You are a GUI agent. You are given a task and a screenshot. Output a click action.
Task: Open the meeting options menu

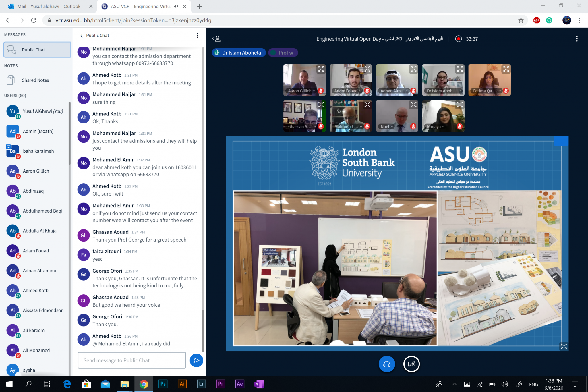(x=577, y=39)
